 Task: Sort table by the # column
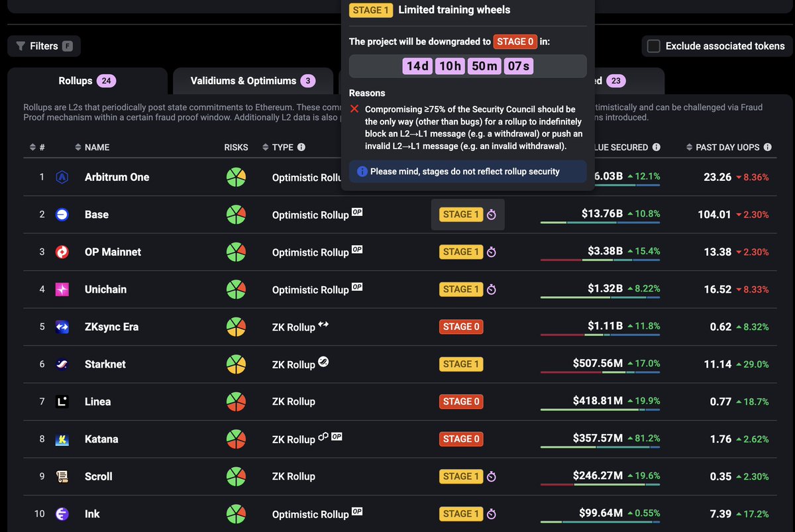coord(37,147)
